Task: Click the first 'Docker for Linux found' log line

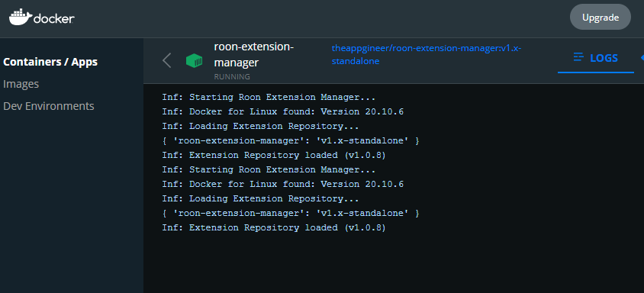Action: tap(282, 111)
